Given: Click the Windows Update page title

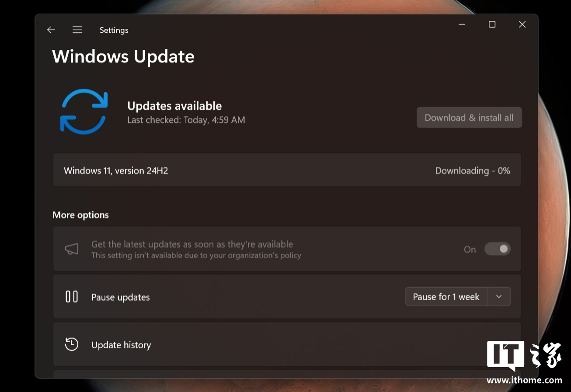Looking at the screenshot, I should click(123, 57).
